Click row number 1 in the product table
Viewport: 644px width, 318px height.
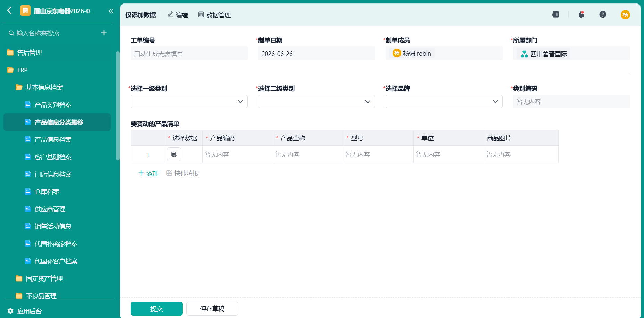tap(148, 154)
